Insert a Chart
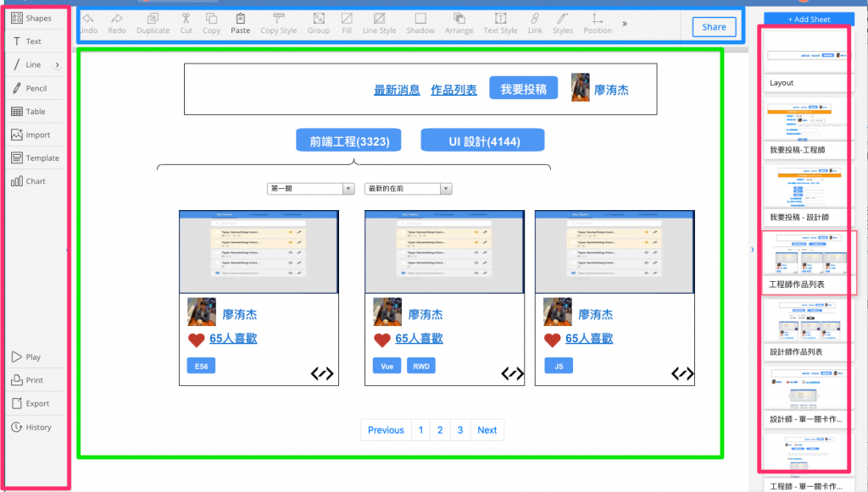868x492 pixels. 28,180
